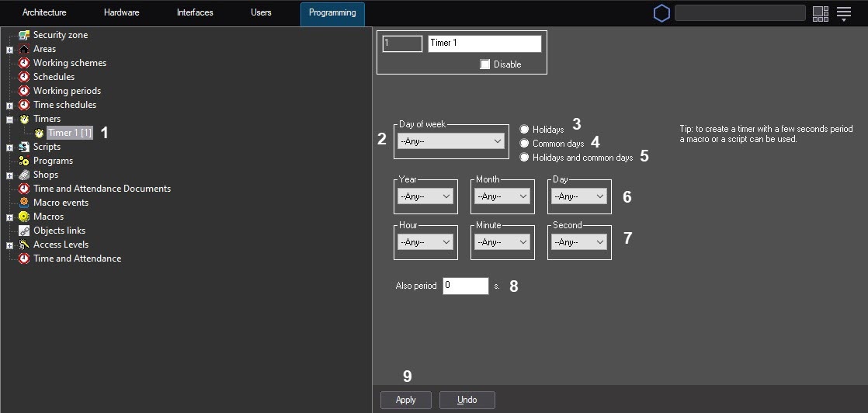Click the Access Levels icon

pos(24,245)
